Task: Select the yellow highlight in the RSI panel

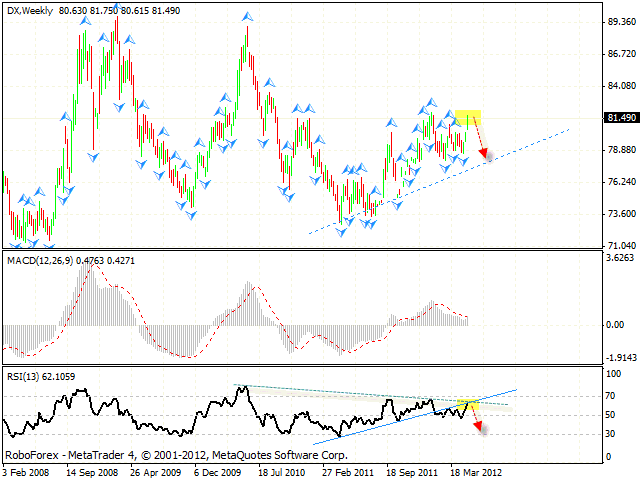Action: click(x=467, y=404)
